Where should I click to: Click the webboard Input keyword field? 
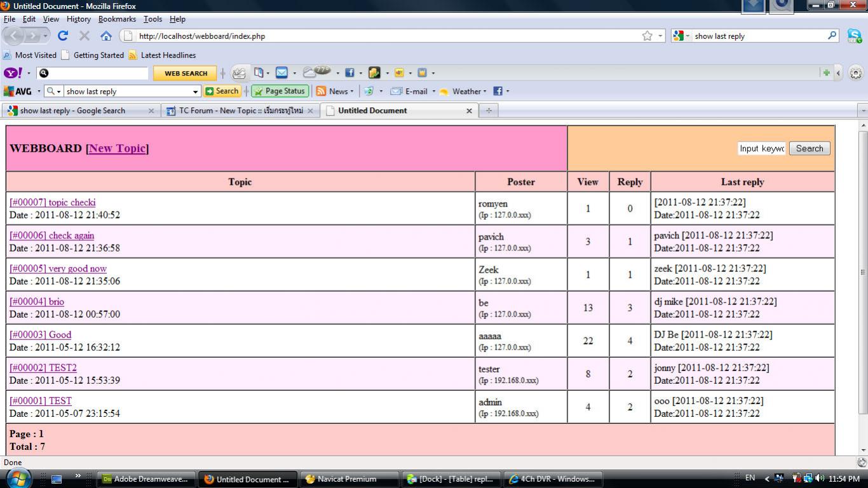(762, 148)
